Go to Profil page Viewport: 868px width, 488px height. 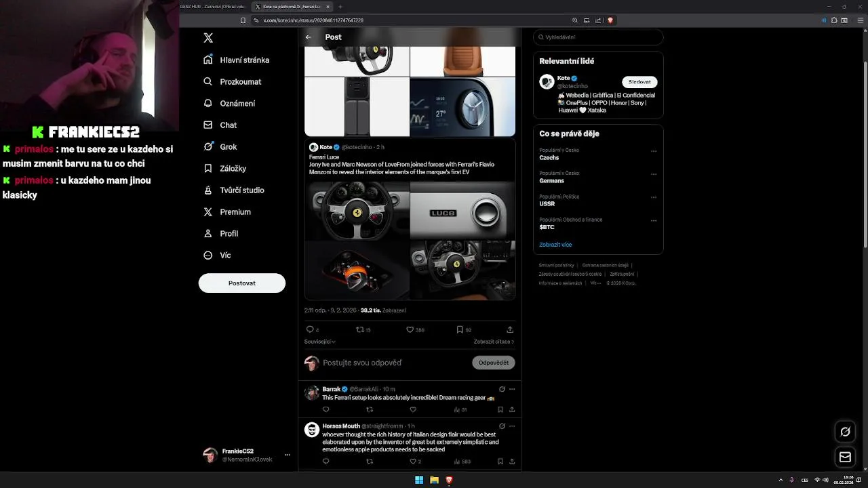[220, 233]
